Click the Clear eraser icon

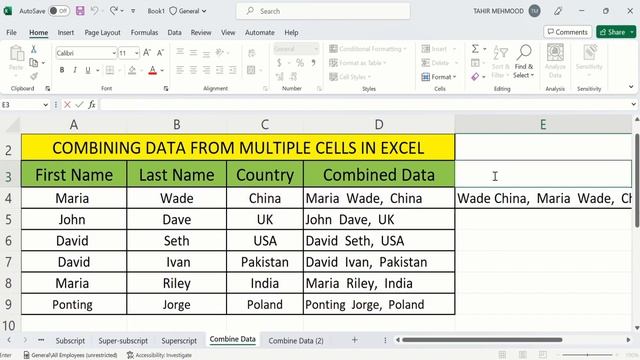point(475,76)
